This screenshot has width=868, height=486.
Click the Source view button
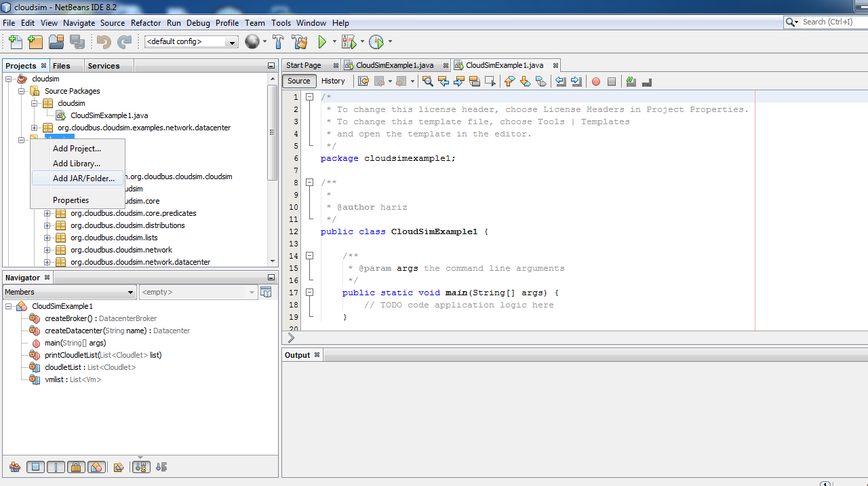point(298,81)
